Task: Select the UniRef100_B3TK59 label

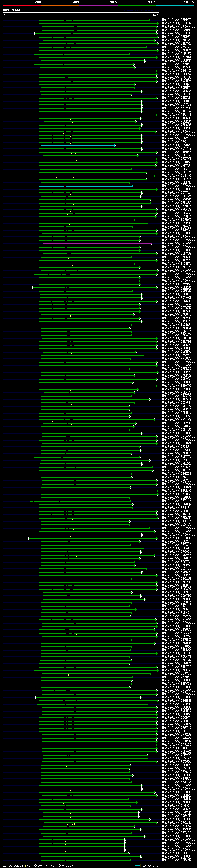Action: (x=177, y=416)
